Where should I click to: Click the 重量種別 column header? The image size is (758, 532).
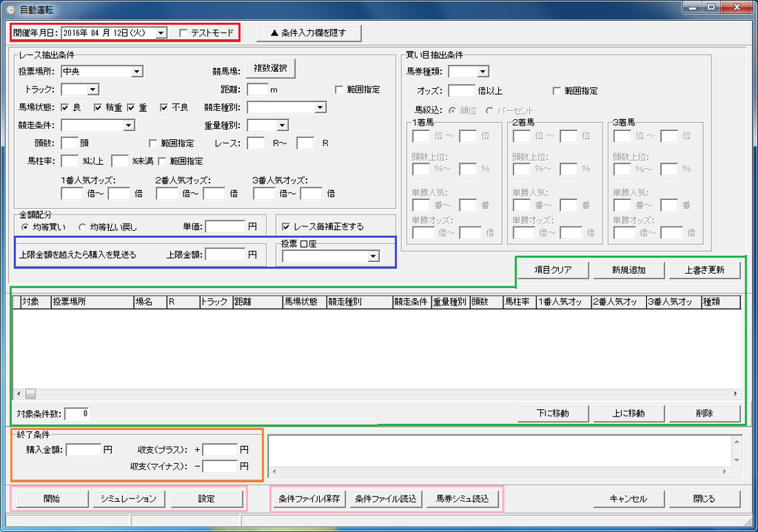click(x=451, y=302)
